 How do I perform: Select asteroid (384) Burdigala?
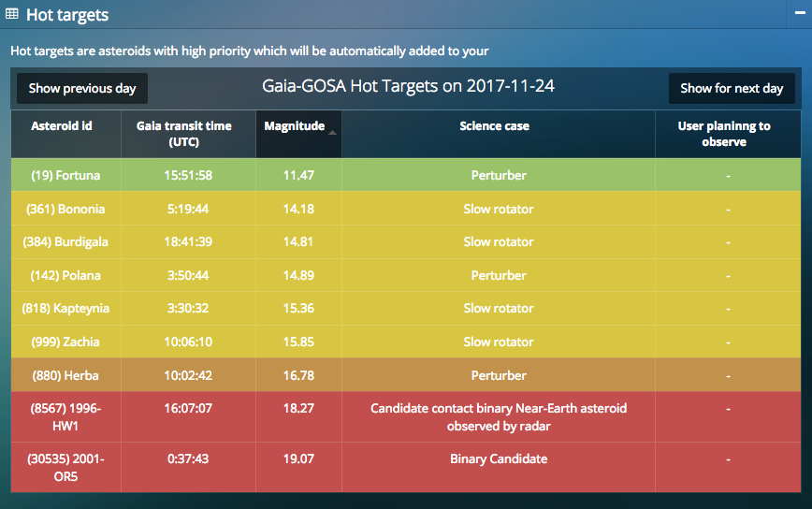point(65,242)
